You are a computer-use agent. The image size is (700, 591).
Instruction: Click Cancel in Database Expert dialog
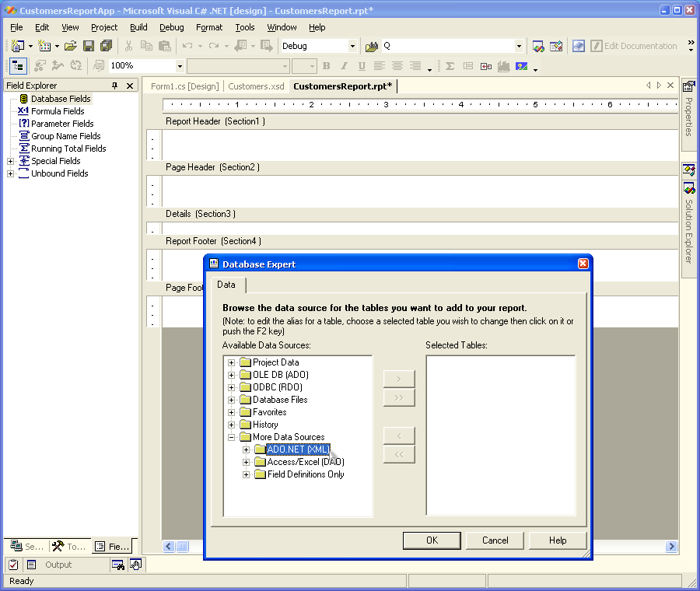tap(495, 540)
